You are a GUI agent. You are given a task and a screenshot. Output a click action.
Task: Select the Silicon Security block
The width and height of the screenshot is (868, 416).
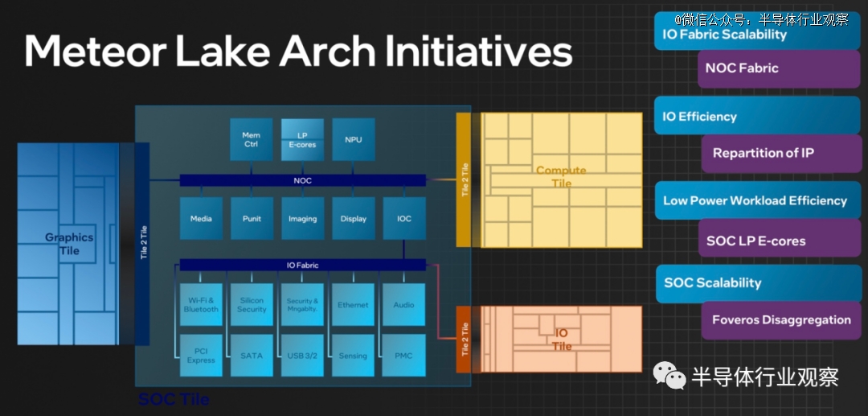pyautogui.click(x=252, y=305)
